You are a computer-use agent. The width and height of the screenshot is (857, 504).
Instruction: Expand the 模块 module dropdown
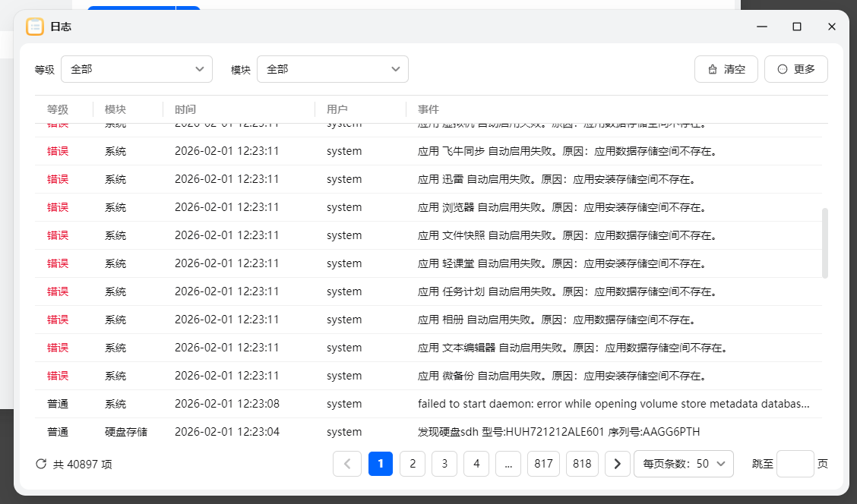(x=333, y=69)
